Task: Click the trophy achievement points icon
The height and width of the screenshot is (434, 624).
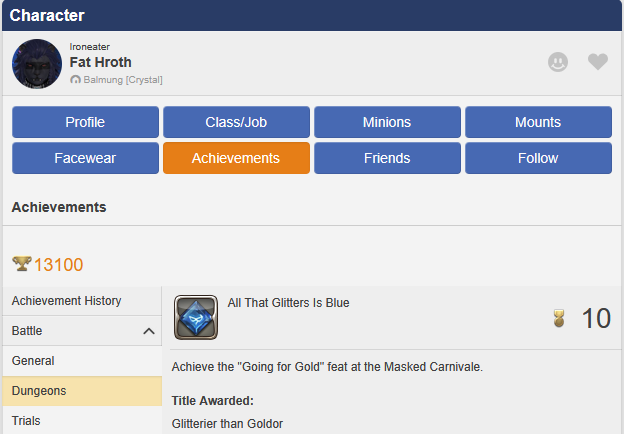Action: tap(22, 263)
